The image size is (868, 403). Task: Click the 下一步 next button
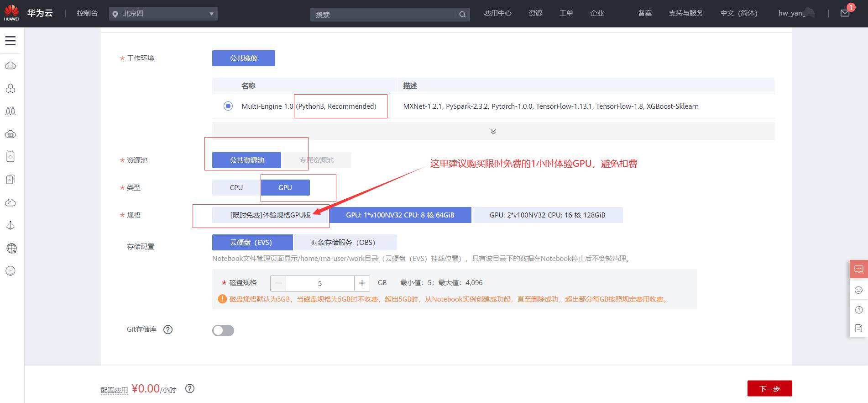tap(770, 389)
